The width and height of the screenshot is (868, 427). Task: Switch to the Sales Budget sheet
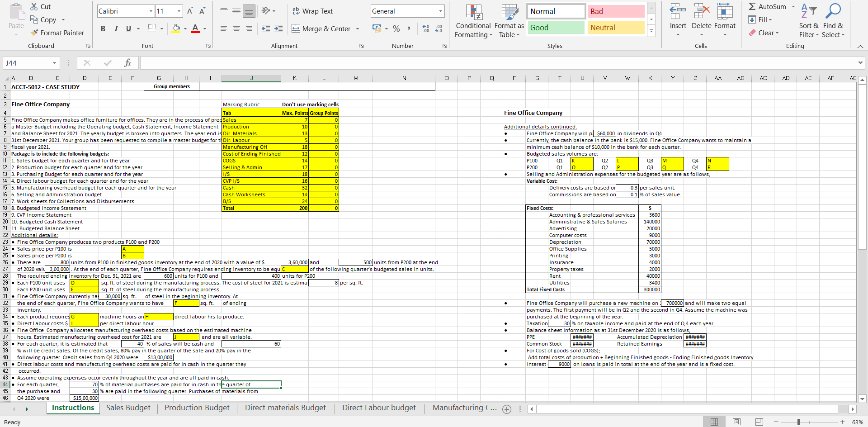pyautogui.click(x=128, y=408)
